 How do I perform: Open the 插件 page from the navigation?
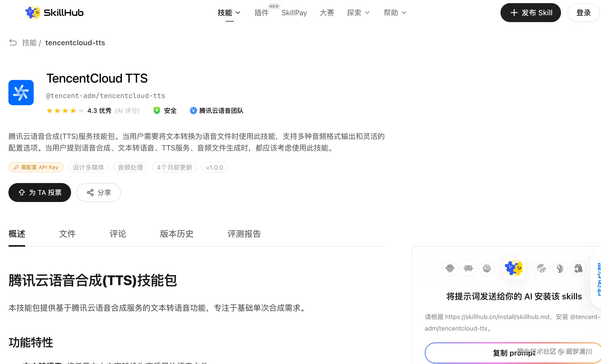[262, 13]
